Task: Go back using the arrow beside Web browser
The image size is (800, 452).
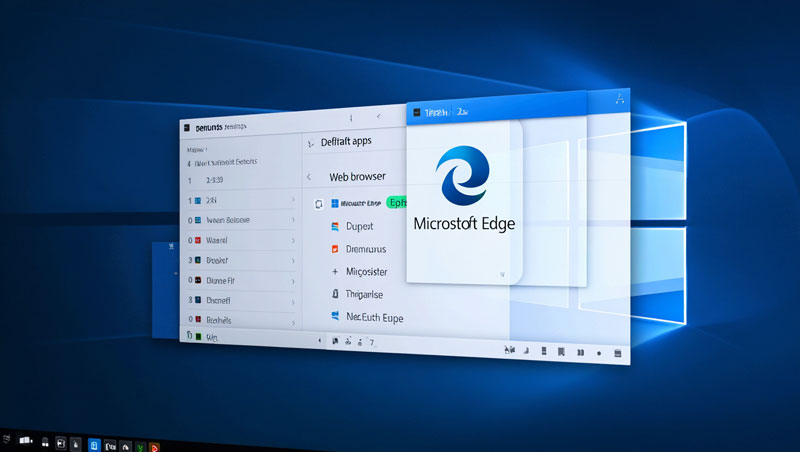Action: 309,177
